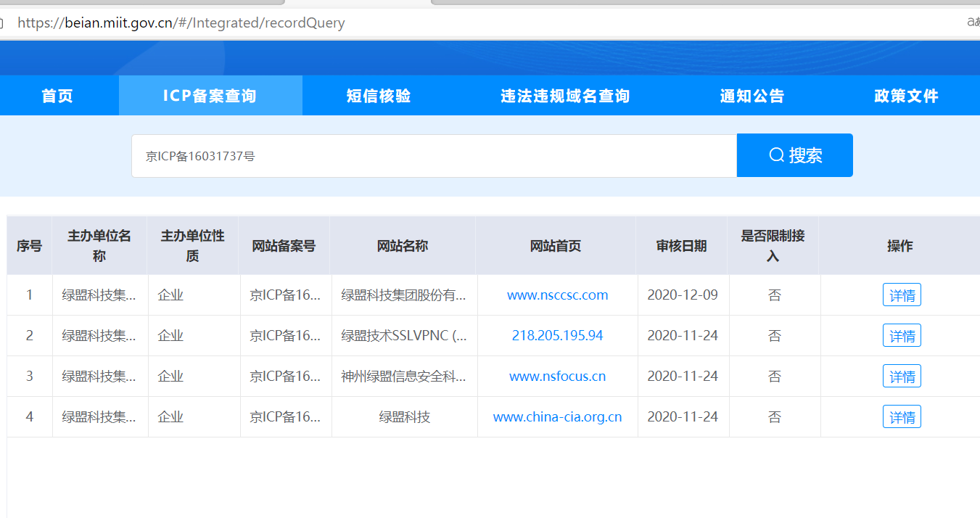Click the 网站名称 column header
This screenshot has width=980, height=518.
point(403,246)
